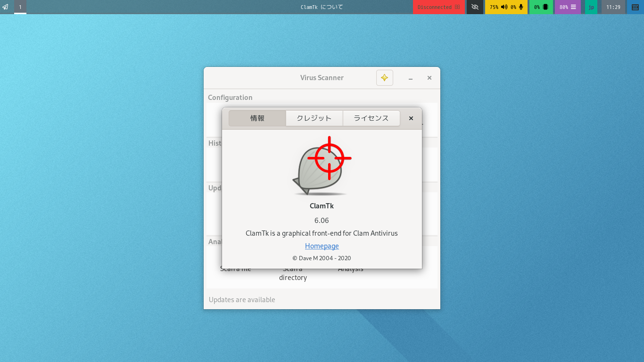Screen dimensions: 644x362
Task: Click the version number 6.06
Action: [x=322, y=221]
